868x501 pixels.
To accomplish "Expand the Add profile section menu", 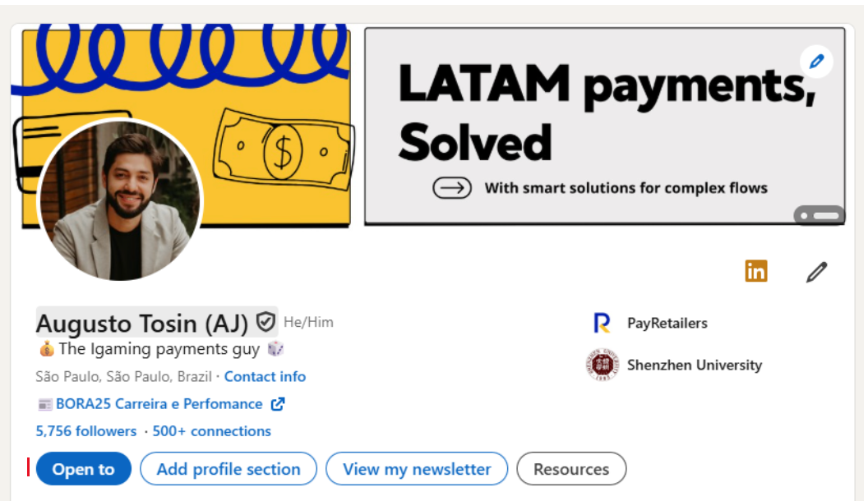I will point(229,469).
